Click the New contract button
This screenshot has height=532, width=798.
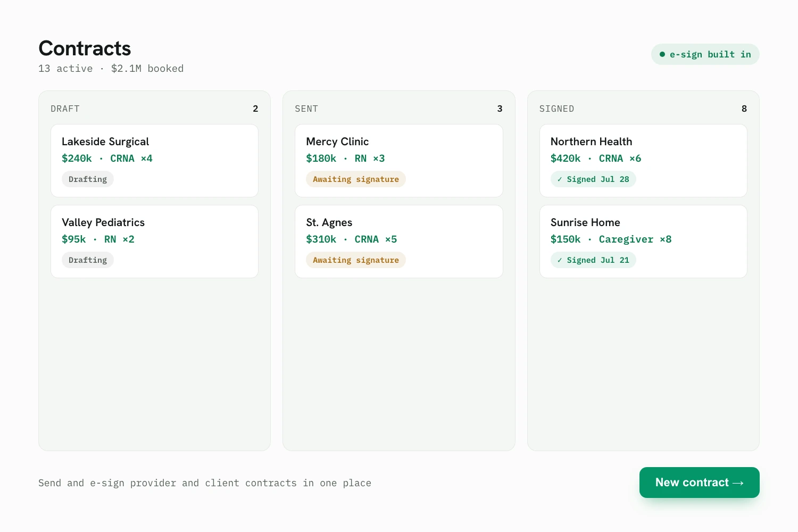tap(699, 483)
